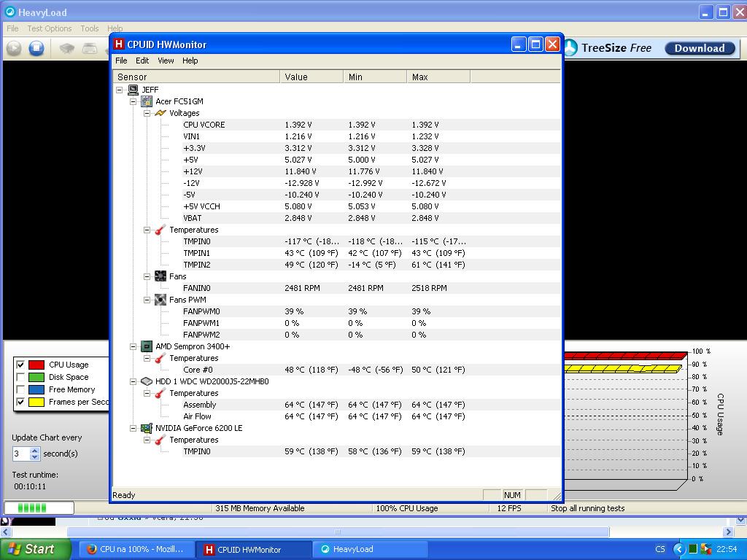Click the blue Stop test button in HeavyLoad toolbar
The image size is (747, 560).
click(36, 48)
